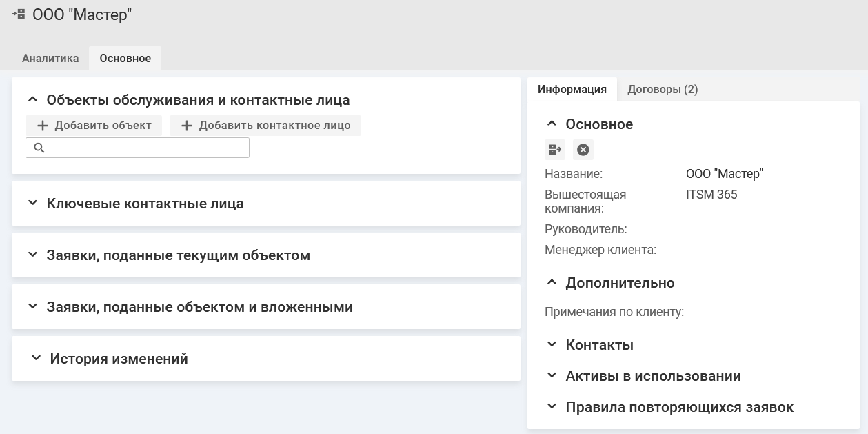Image resolution: width=868 pixels, height=434 pixels.
Task: Collapse Объекты обслуживания и контактные лица section
Action: [x=32, y=100]
